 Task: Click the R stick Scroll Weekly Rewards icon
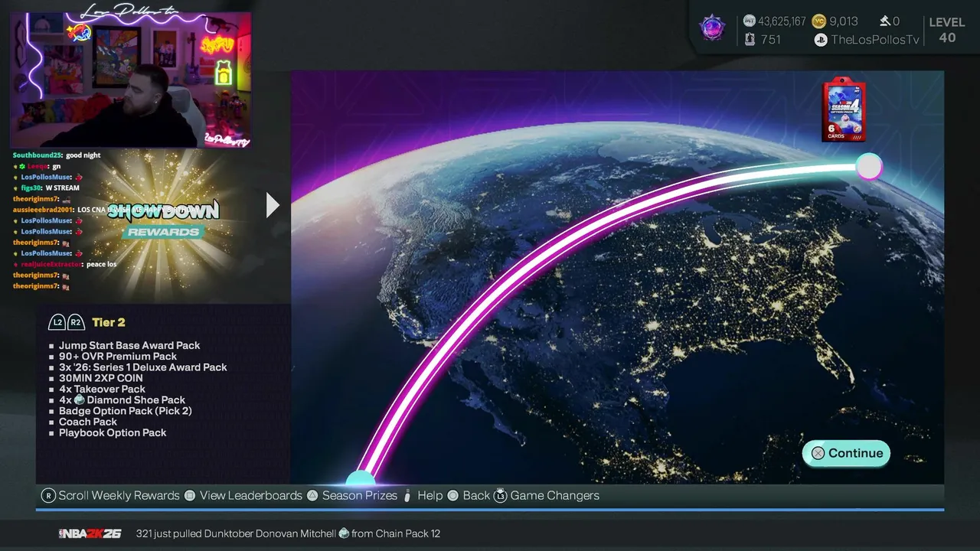[x=48, y=496]
